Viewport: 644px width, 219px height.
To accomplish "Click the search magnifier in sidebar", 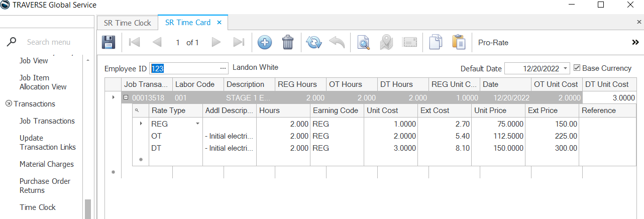I will 11,42.
